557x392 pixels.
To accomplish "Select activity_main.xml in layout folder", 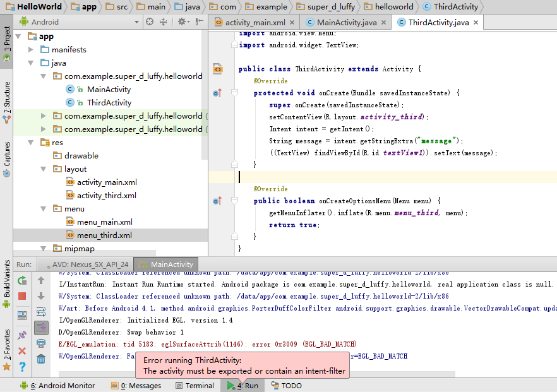I will pyautogui.click(x=107, y=182).
